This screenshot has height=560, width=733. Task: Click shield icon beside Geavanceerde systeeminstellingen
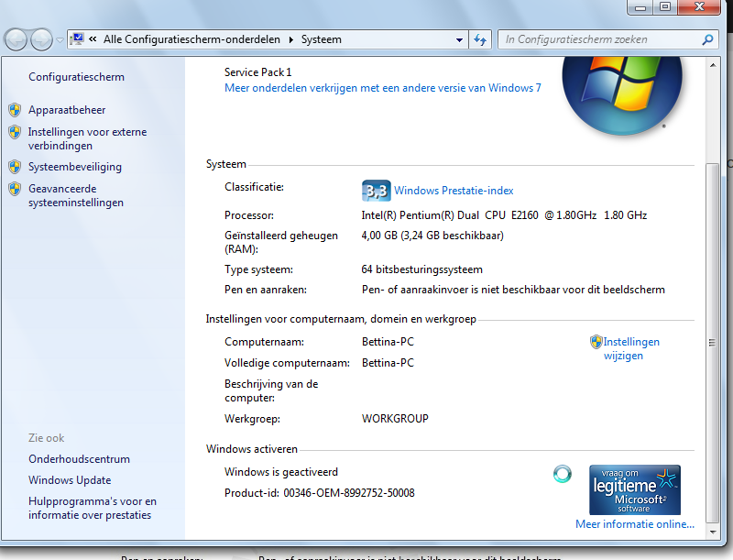pos(15,189)
